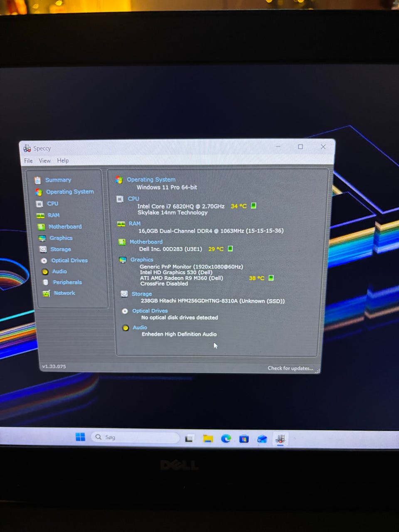Select the Network card icon in sidebar

click(x=47, y=293)
